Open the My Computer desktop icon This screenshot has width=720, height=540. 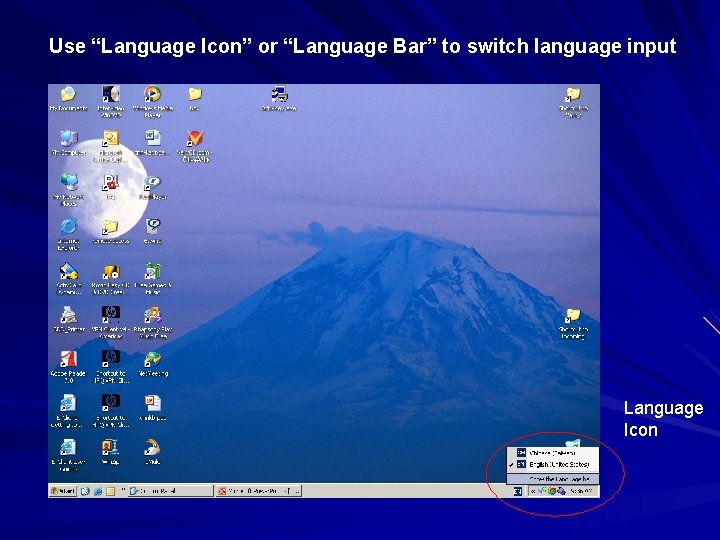68,143
